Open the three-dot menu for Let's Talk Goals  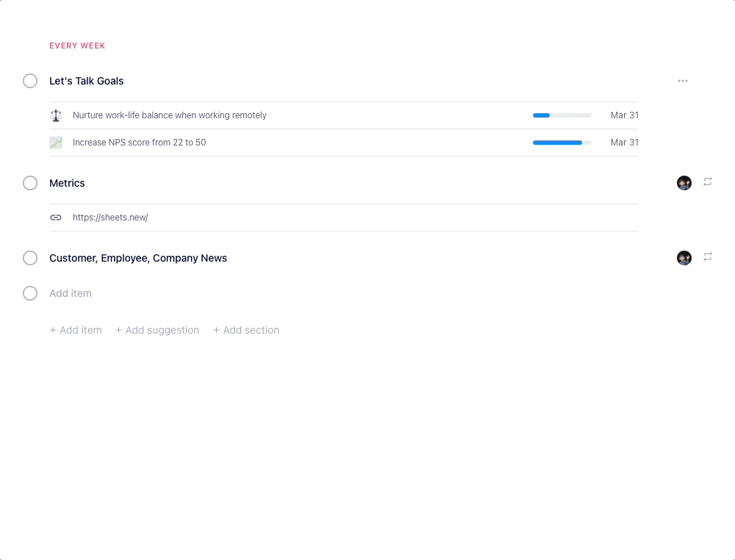tap(683, 81)
